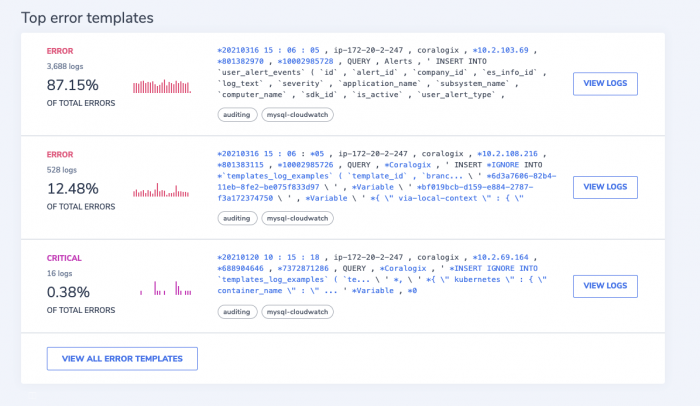Open the user_alert_events INSERT log template text

pyautogui.click(x=382, y=72)
